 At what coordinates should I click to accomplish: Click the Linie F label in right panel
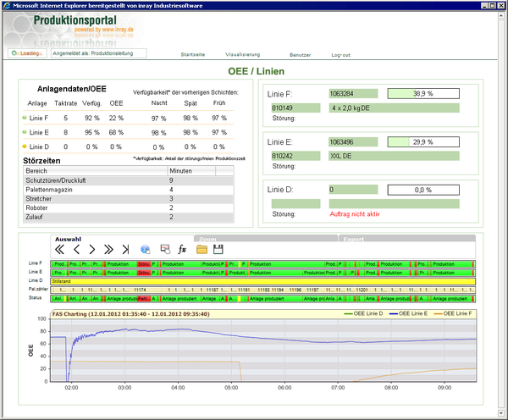coord(279,94)
